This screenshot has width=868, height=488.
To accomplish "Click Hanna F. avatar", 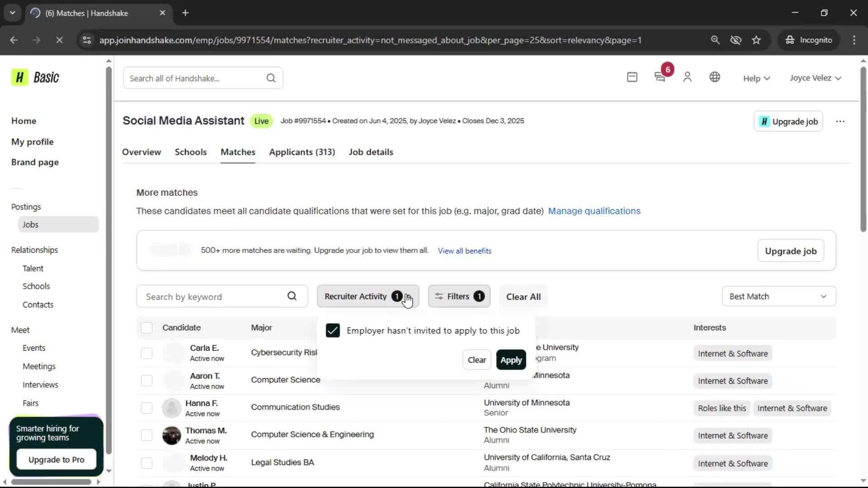I will (x=172, y=408).
